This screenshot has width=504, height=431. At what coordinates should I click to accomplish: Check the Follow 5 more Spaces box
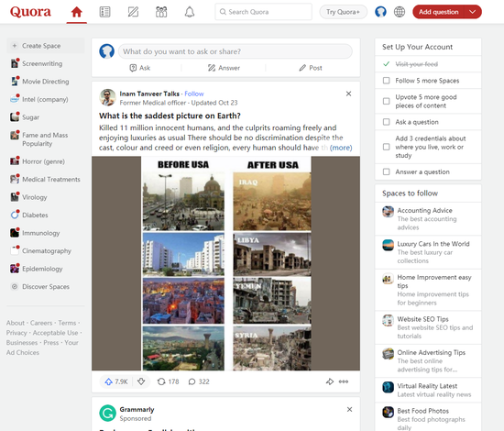click(387, 81)
